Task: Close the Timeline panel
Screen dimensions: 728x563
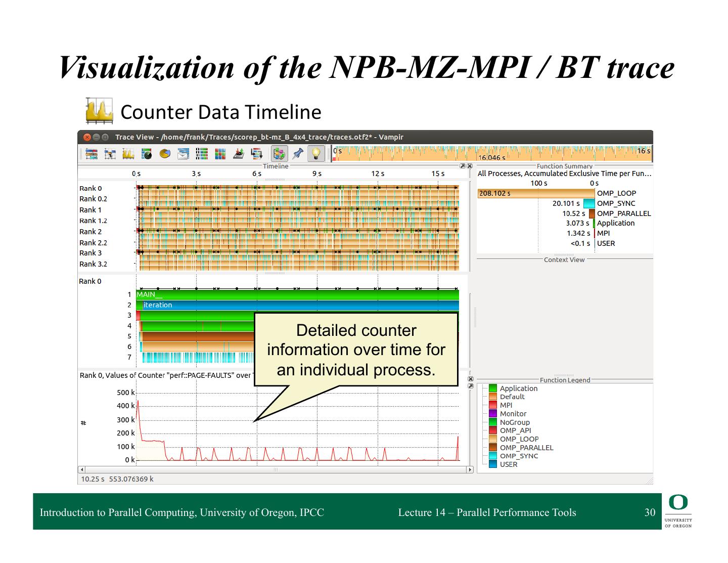Action: (470, 166)
